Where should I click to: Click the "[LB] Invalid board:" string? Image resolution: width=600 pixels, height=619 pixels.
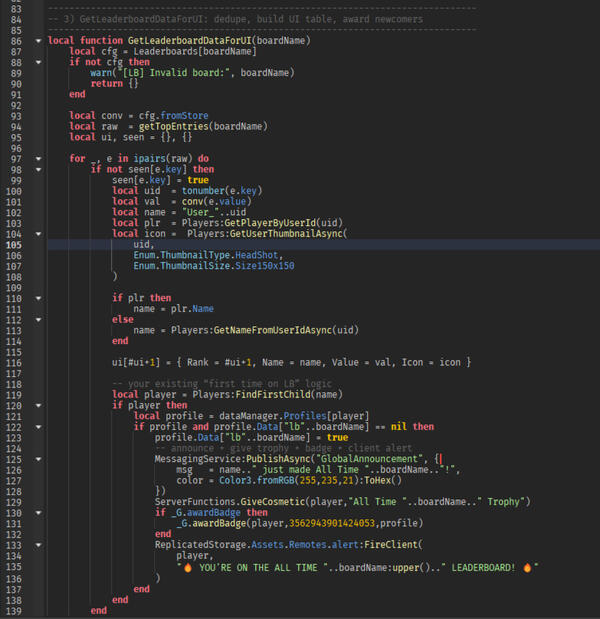click(x=174, y=73)
